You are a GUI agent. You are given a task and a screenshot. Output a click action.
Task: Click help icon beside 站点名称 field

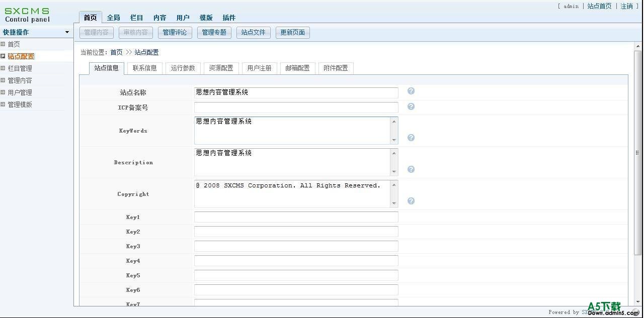[x=411, y=91]
